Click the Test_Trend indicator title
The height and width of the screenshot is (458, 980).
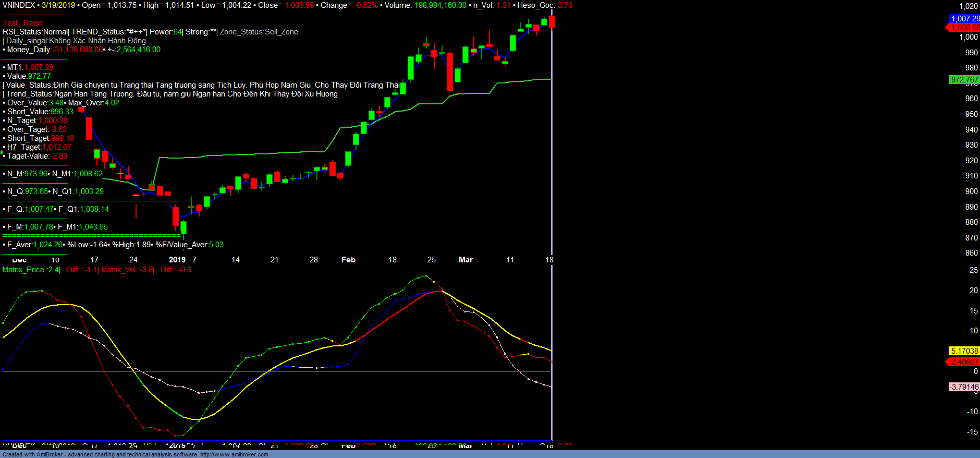(23, 23)
